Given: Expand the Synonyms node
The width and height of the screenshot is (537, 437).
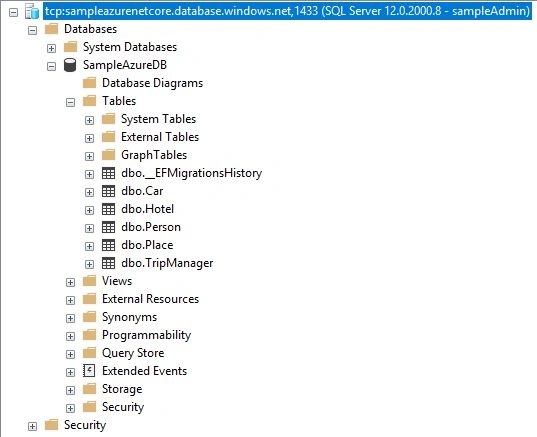Looking at the screenshot, I should tap(71, 319).
